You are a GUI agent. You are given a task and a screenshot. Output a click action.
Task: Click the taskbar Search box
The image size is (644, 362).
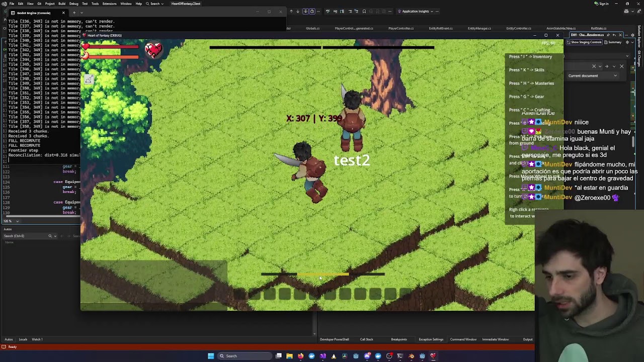245,356
